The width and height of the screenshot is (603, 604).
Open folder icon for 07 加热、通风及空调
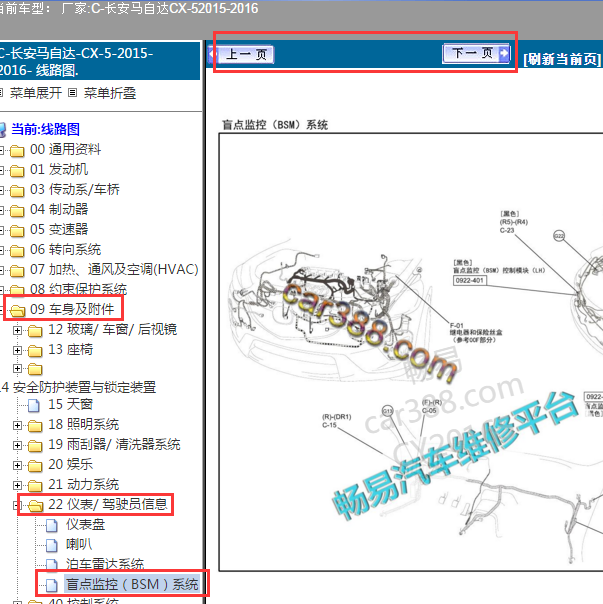pos(17,270)
